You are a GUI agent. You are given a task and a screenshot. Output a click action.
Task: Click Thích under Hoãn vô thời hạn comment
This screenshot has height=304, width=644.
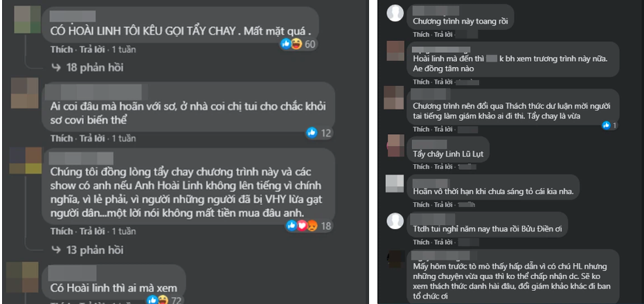point(421,204)
